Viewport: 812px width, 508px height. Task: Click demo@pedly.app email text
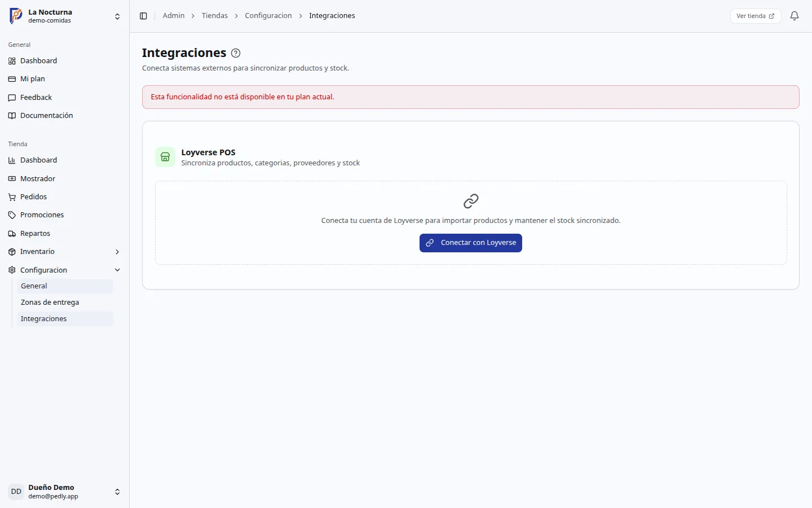(53, 497)
